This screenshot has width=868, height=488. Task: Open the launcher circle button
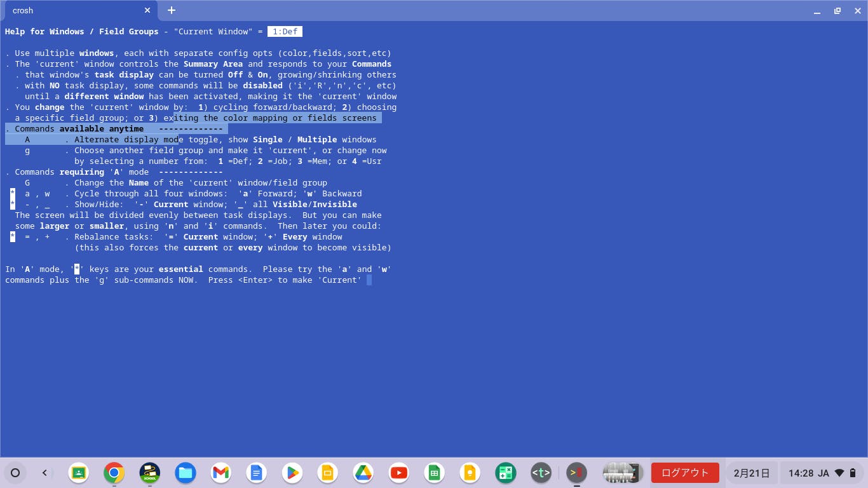point(15,473)
